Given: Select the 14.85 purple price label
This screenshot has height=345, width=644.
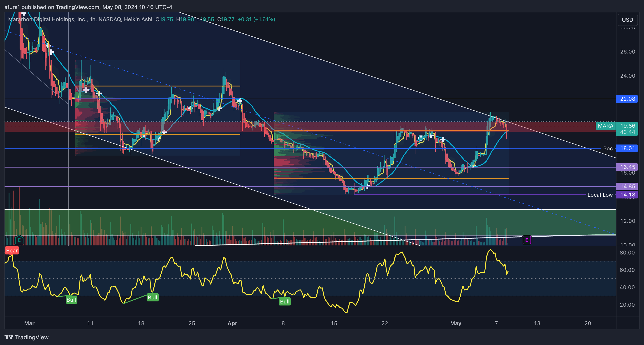Looking at the screenshot, I should [627, 186].
